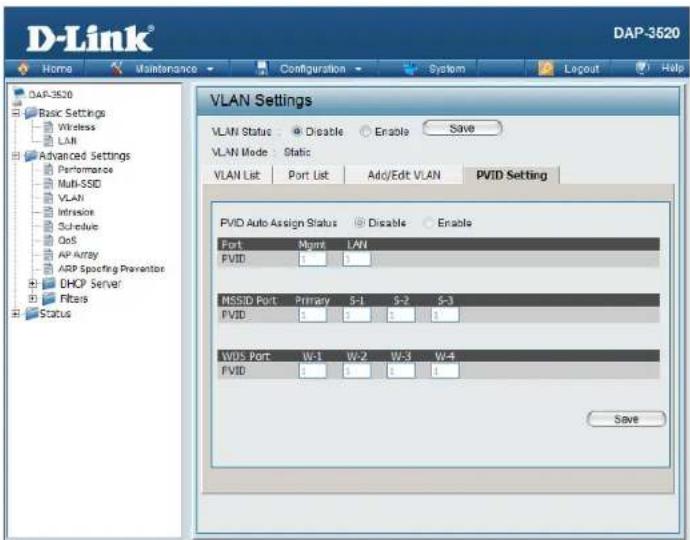Screen dimensions: 690x540
Task: Click the System icon in the top bar
Action: click(410, 69)
